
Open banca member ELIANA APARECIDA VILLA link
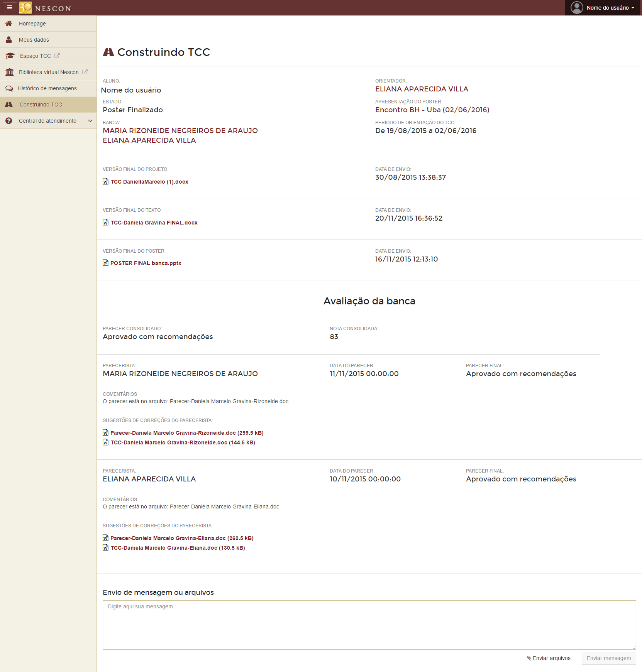[x=149, y=140]
